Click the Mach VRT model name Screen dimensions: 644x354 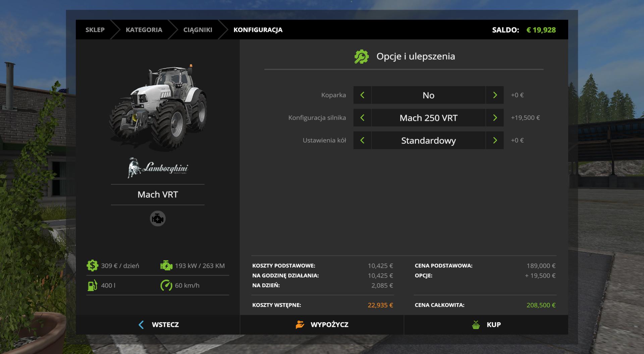(x=158, y=194)
